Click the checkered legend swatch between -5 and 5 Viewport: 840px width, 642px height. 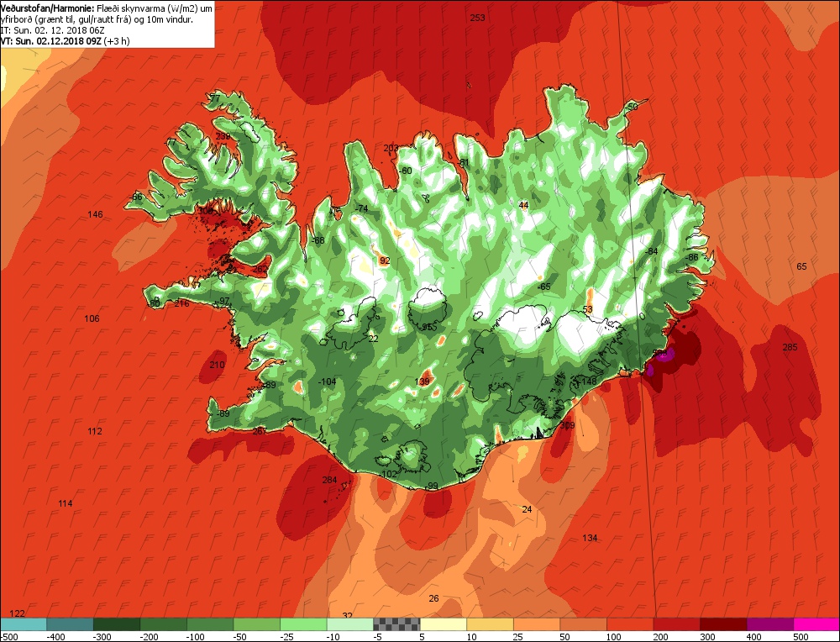click(396, 624)
